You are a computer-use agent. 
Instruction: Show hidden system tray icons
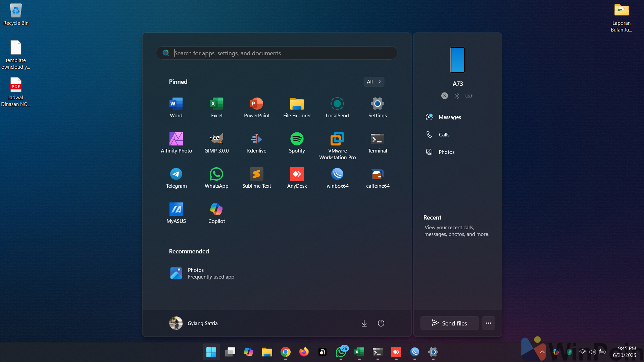coord(542,352)
